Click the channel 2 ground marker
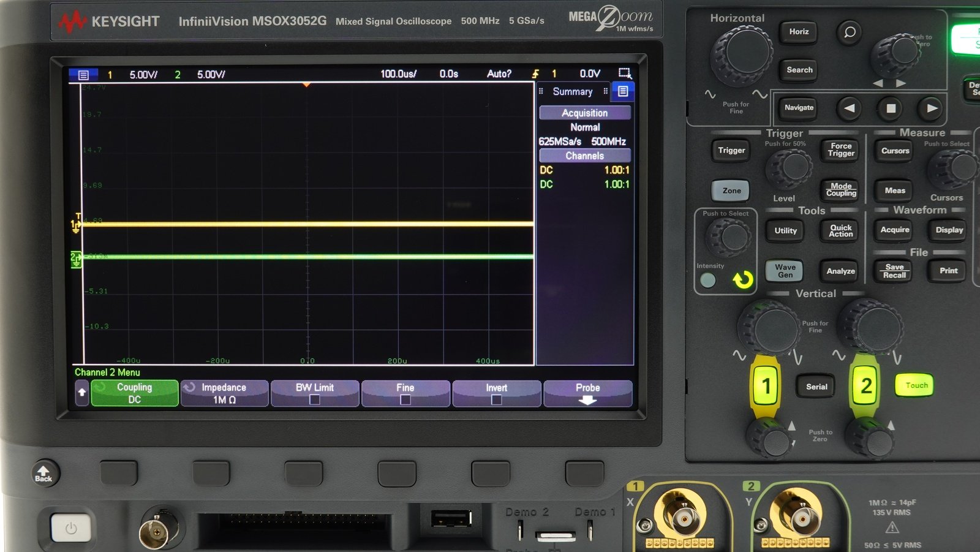Viewport: 980px width, 552px height. pos(76,259)
